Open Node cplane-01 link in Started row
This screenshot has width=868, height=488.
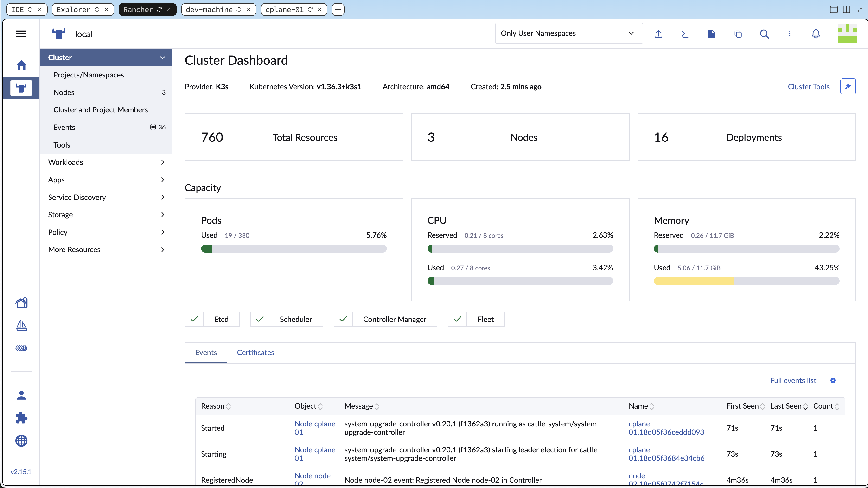[x=316, y=428]
